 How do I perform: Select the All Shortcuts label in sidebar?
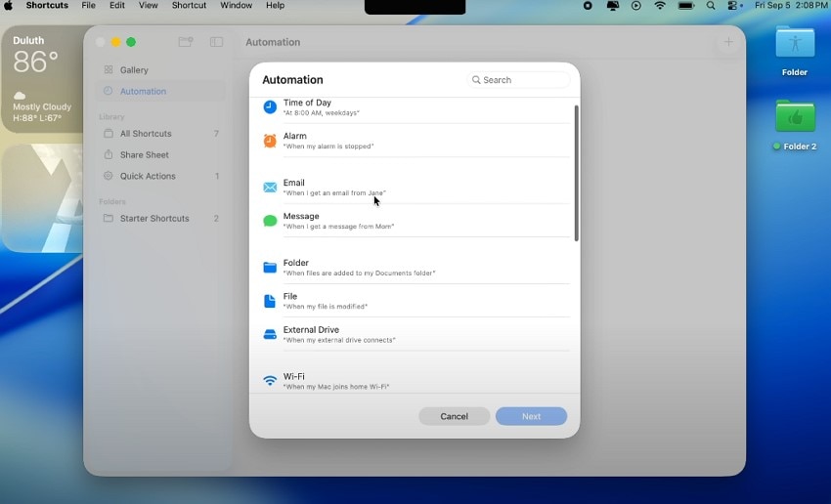click(x=146, y=134)
